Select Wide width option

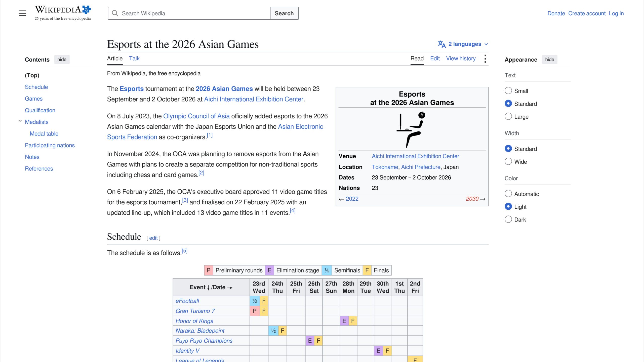508,161
